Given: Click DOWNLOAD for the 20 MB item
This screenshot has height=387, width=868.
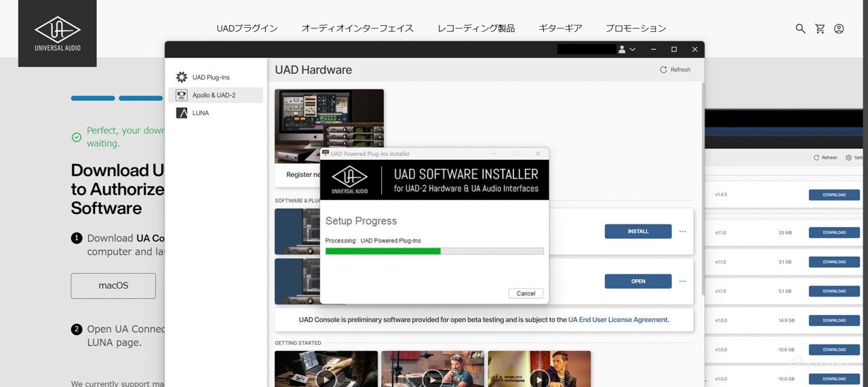Looking at the screenshot, I should tap(834, 232).
